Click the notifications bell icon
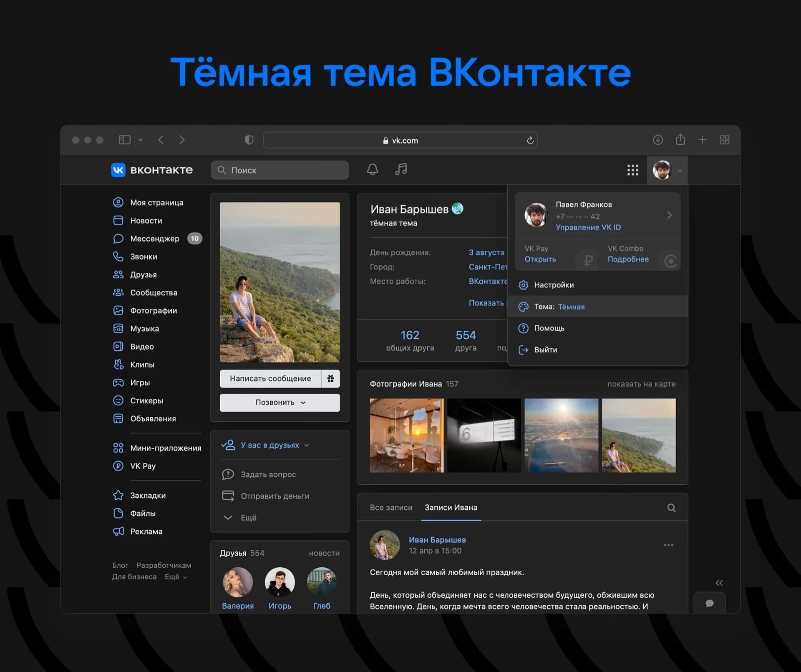The height and width of the screenshot is (672, 801). point(372,169)
